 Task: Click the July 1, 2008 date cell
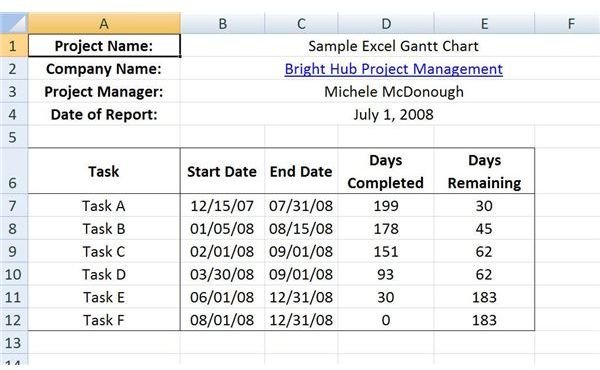point(393,114)
